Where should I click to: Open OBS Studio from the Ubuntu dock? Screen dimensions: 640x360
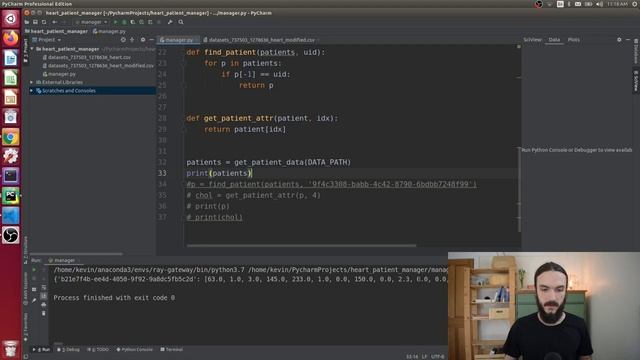[x=11, y=236]
